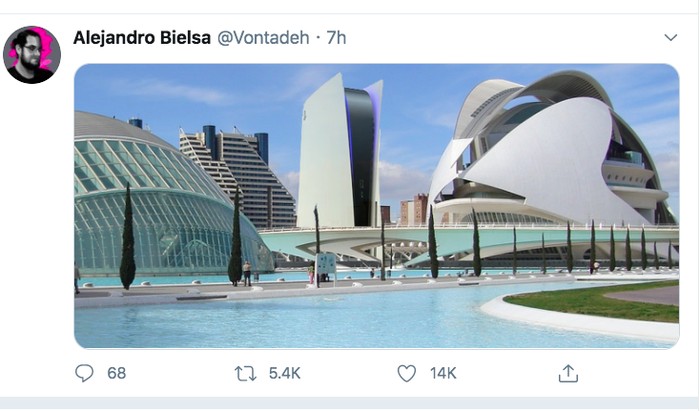Open the tweet via the 7h timestamp
This screenshot has height=411, width=700.
pyautogui.click(x=336, y=38)
